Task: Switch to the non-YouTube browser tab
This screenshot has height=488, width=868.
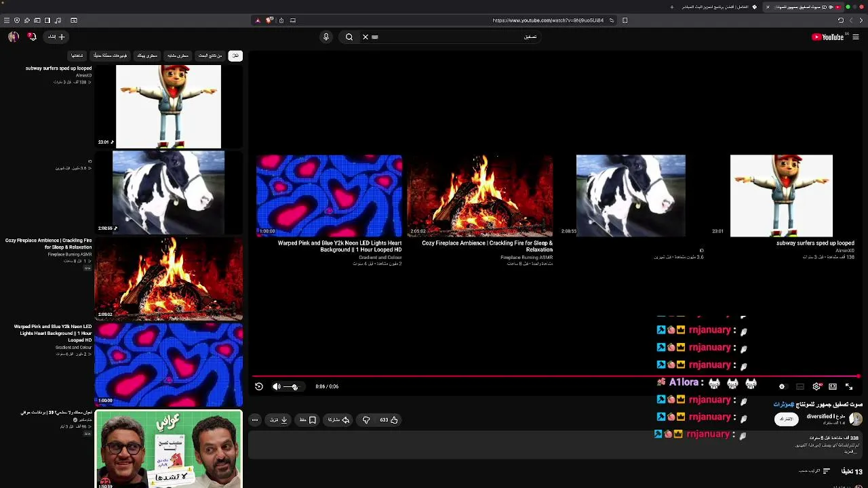Action: click(719, 7)
